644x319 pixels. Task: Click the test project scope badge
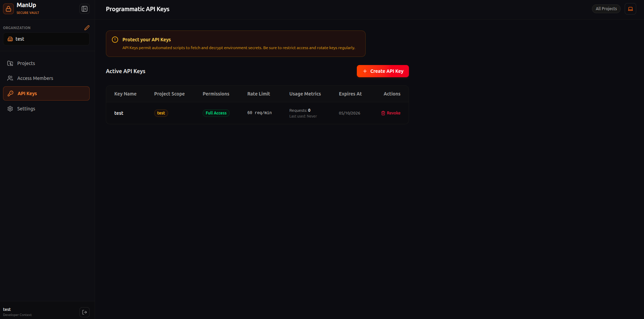(161, 113)
